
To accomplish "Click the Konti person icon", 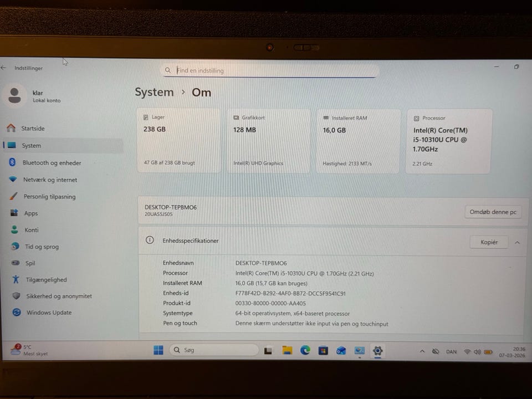I will tap(14, 229).
